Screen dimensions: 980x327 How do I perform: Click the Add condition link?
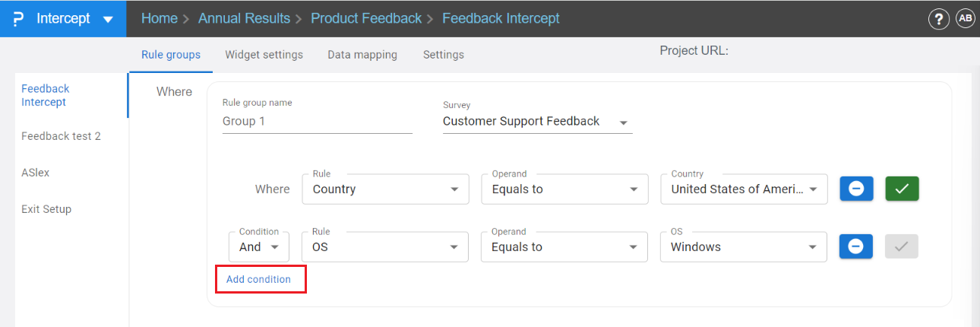point(258,279)
